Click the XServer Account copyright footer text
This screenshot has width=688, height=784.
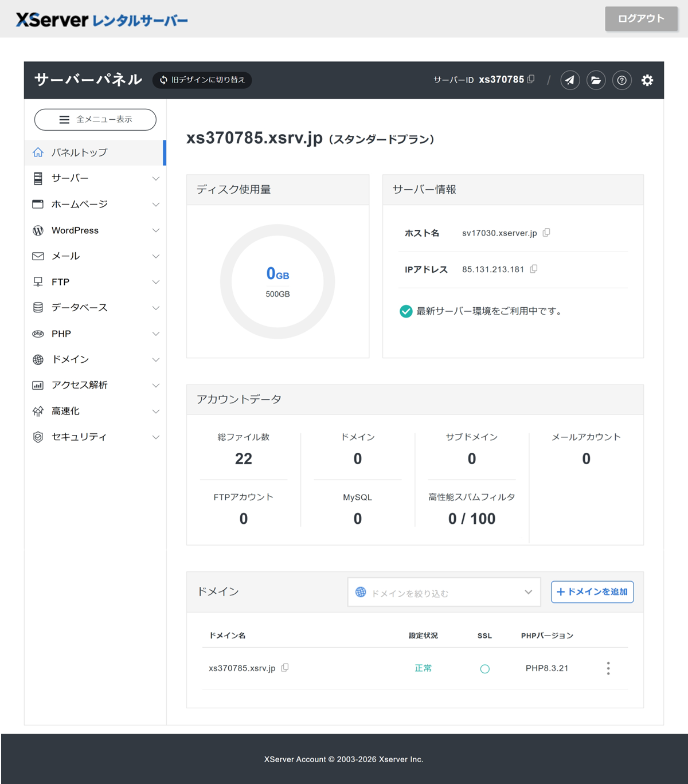(x=344, y=759)
